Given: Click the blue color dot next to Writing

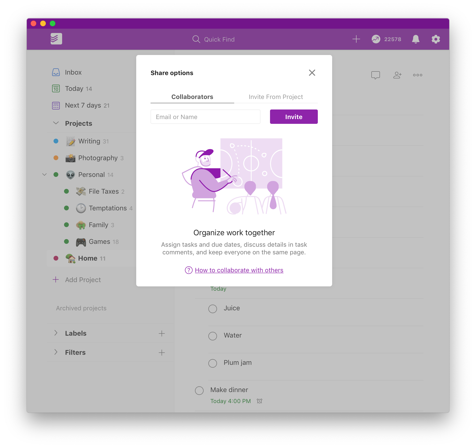Looking at the screenshot, I should coord(56,141).
